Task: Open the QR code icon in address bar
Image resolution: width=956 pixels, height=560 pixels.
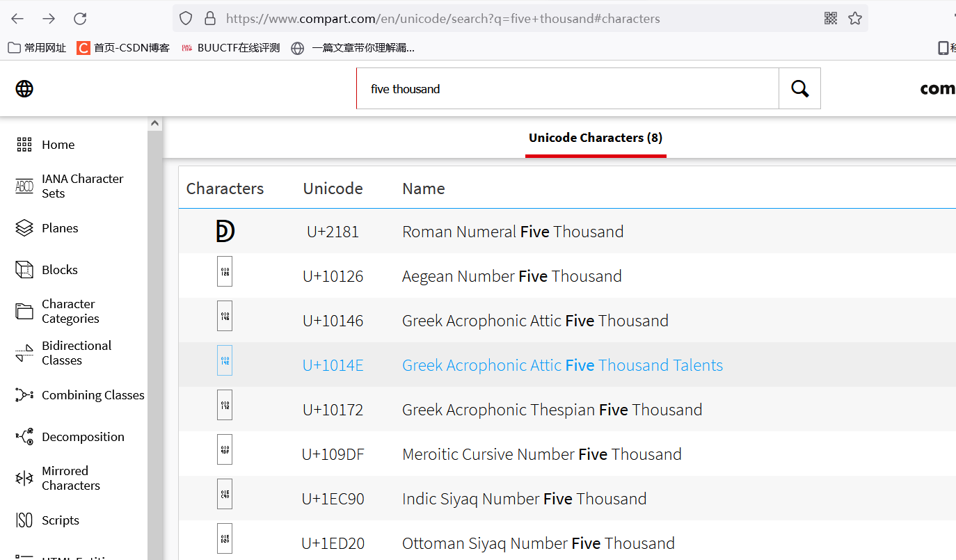Action: (x=831, y=19)
